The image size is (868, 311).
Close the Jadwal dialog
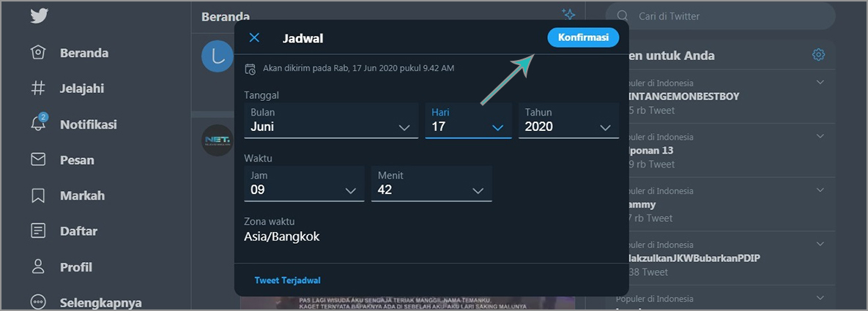click(x=254, y=38)
